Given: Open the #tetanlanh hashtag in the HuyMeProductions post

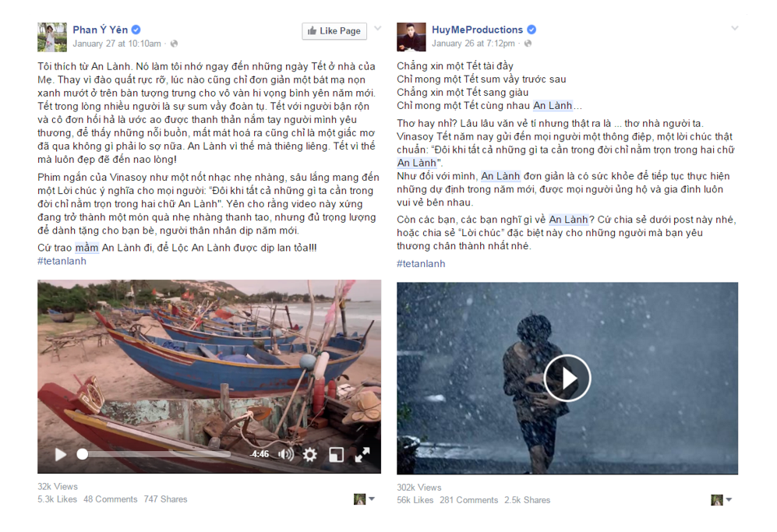Looking at the screenshot, I should tap(421, 263).
